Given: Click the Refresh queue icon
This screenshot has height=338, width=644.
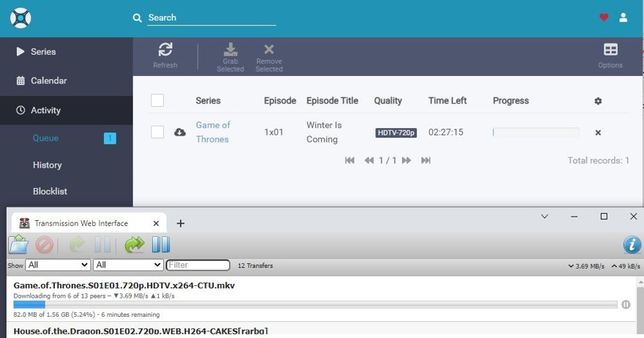Looking at the screenshot, I should [x=165, y=50].
